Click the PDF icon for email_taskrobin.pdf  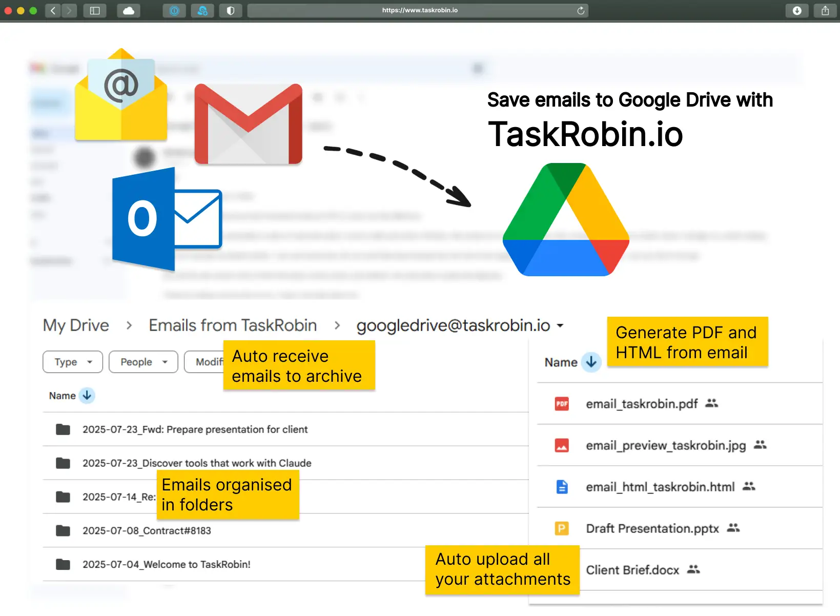[562, 404]
